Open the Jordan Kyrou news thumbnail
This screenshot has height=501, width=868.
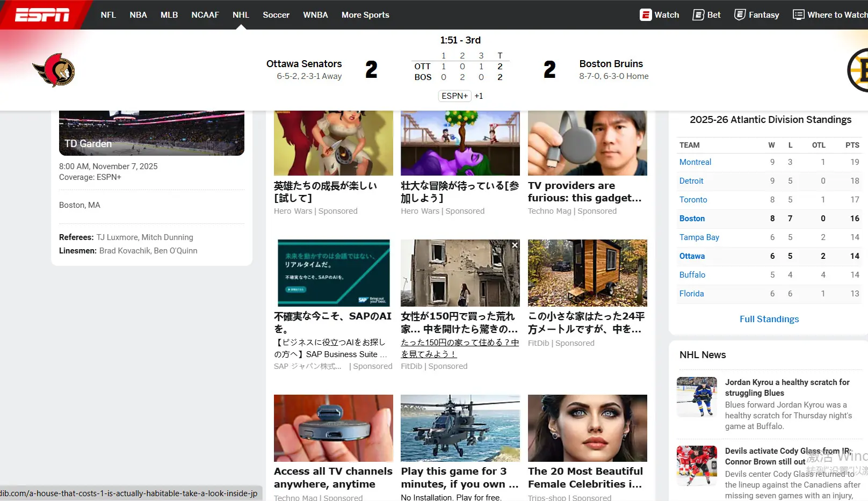coord(697,397)
